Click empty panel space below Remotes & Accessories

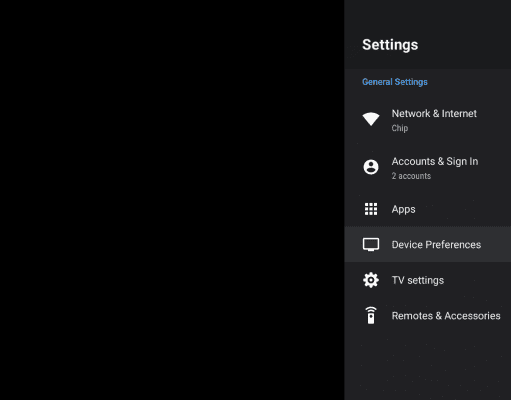tap(428, 367)
